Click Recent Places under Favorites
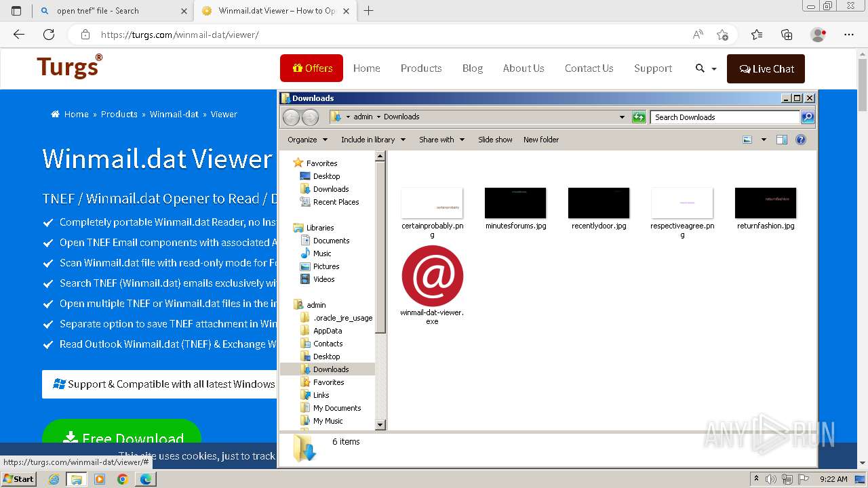The width and height of the screenshot is (868, 488). 336,202
